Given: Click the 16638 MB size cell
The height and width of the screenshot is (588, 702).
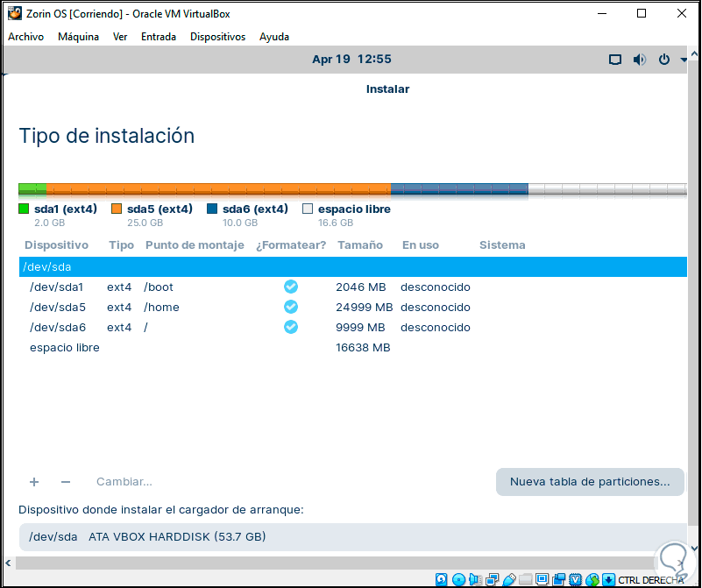Looking at the screenshot, I should [363, 347].
